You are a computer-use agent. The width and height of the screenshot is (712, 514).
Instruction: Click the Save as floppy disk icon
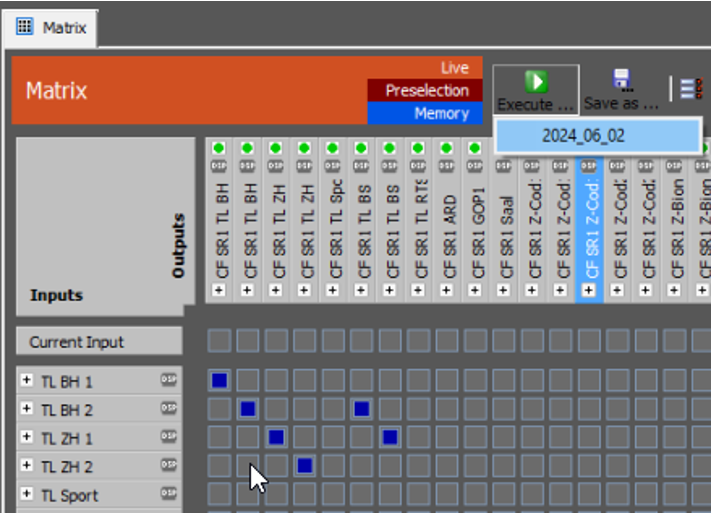pos(622,79)
